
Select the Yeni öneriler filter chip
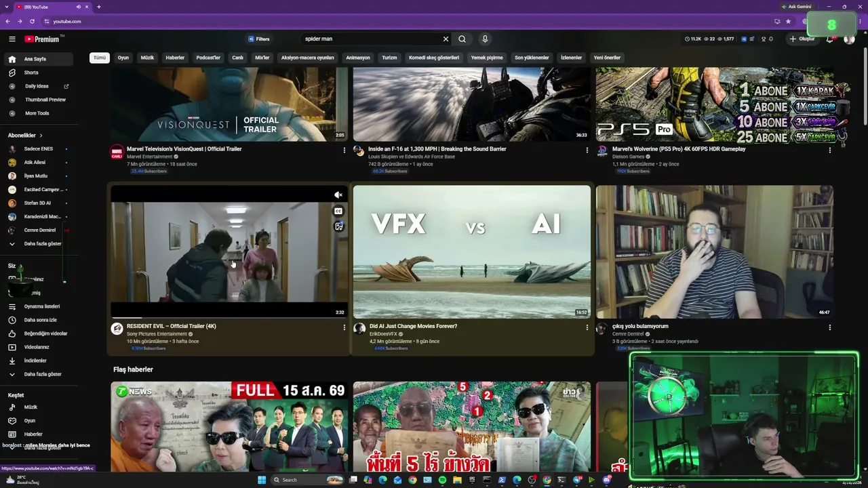pyautogui.click(x=607, y=58)
